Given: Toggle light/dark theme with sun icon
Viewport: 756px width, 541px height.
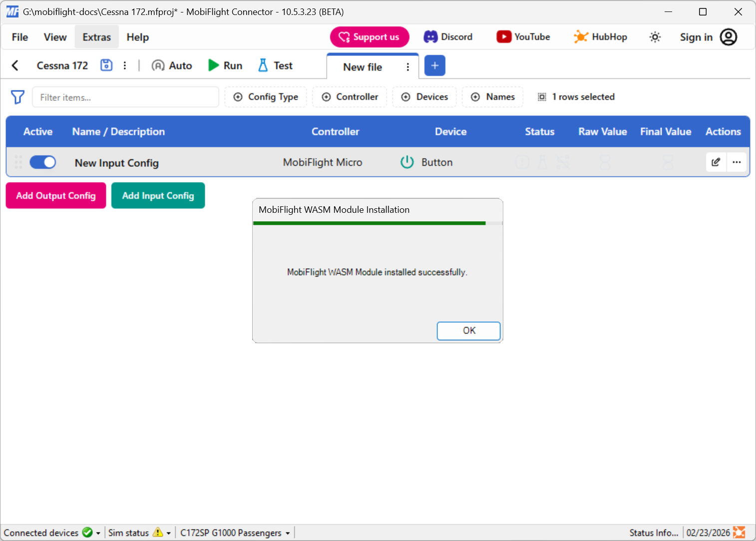Looking at the screenshot, I should coord(655,36).
